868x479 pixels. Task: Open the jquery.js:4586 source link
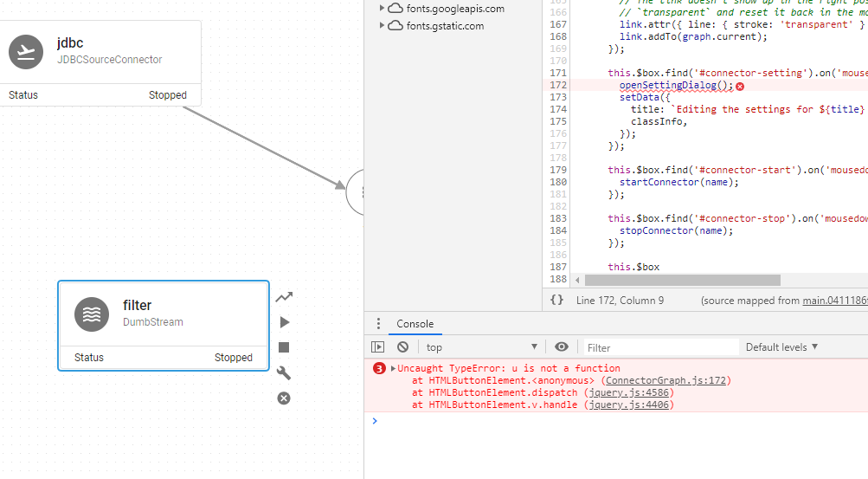[629, 392]
